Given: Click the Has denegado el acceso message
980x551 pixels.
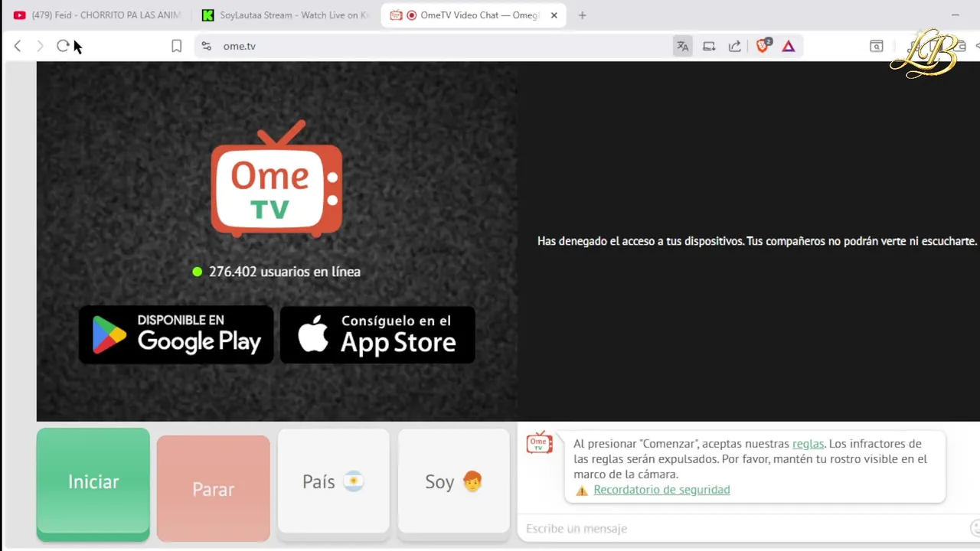Looking at the screenshot, I should [757, 241].
